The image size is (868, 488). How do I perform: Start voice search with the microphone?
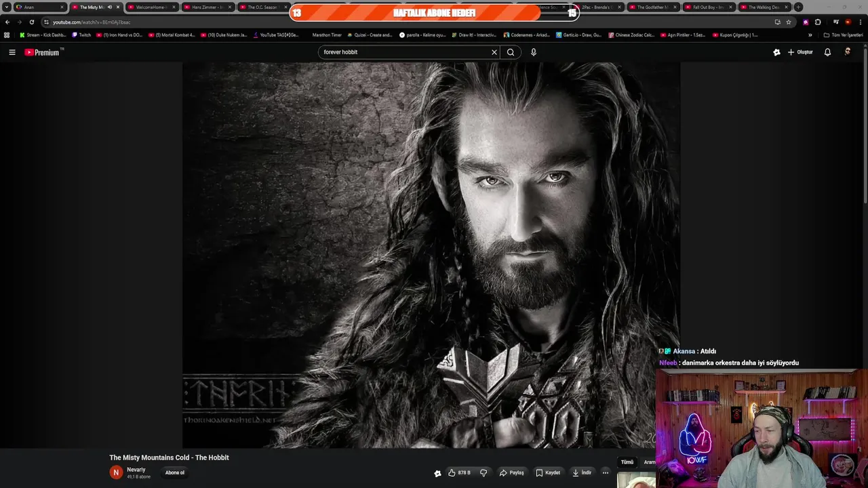[x=534, y=52]
